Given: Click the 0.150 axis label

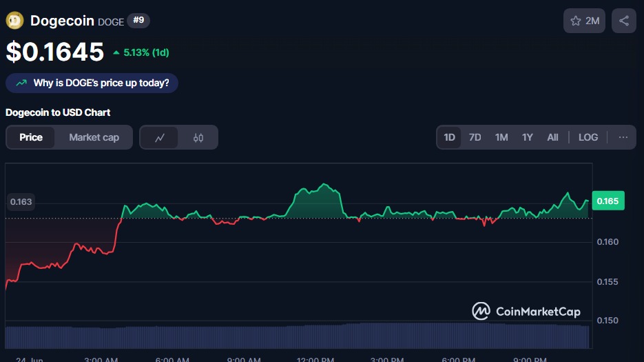Looking at the screenshot, I should tap(607, 321).
